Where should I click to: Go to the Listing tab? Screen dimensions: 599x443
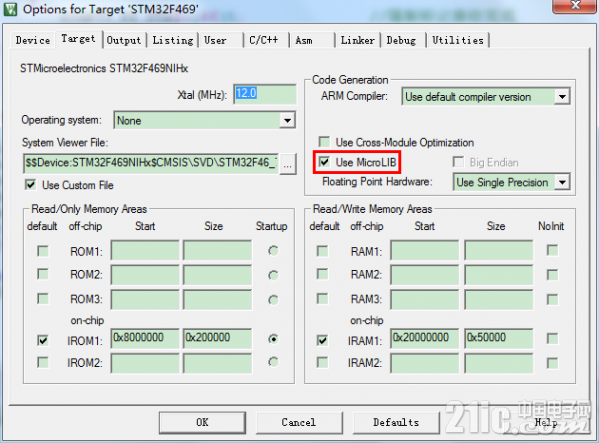tap(173, 40)
